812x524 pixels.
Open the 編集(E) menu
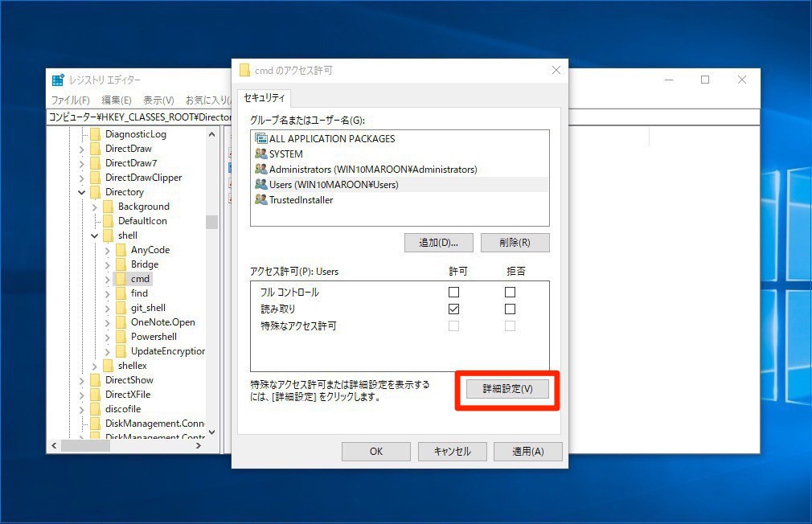[117, 100]
